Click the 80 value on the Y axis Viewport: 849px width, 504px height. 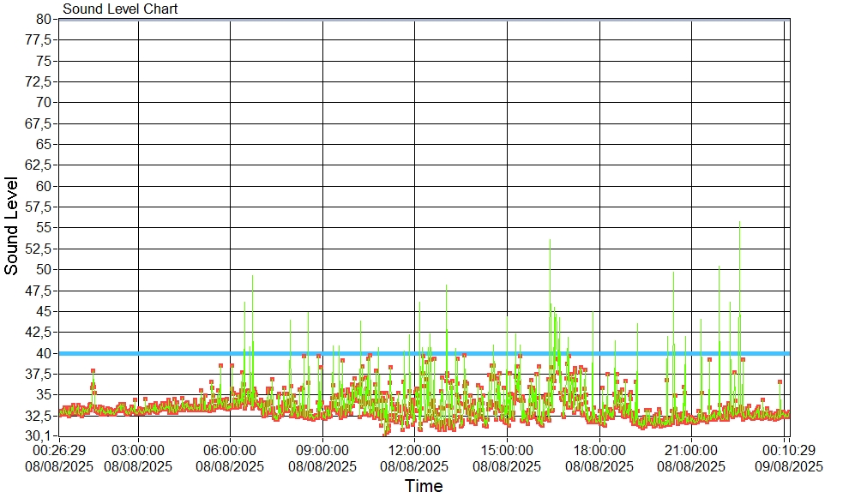click(44, 19)
